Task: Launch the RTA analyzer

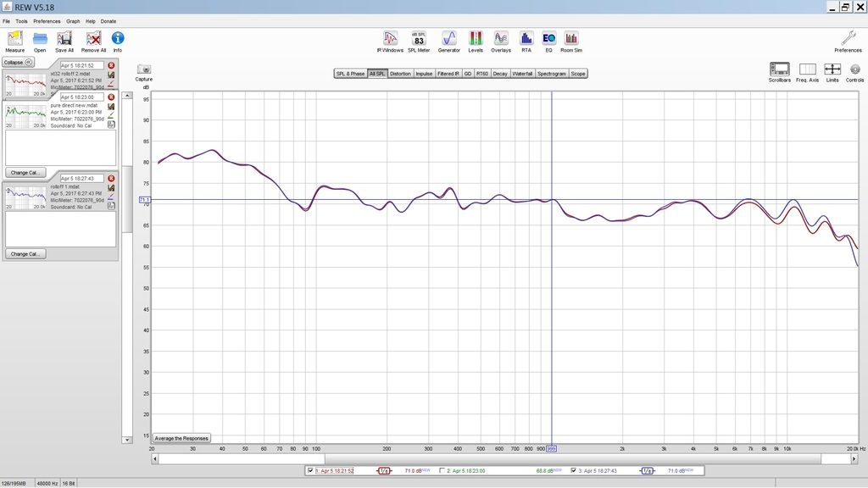Action: point(526,42)
